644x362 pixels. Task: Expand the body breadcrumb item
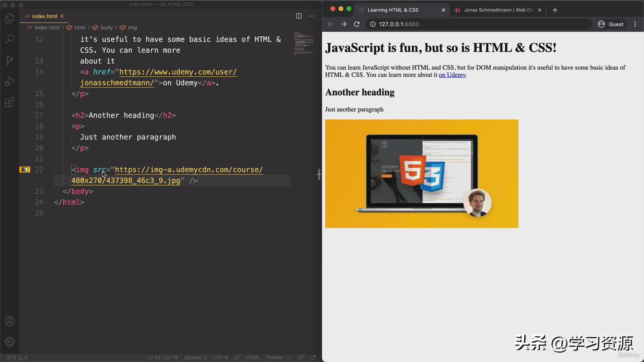(x=106, y=27)
